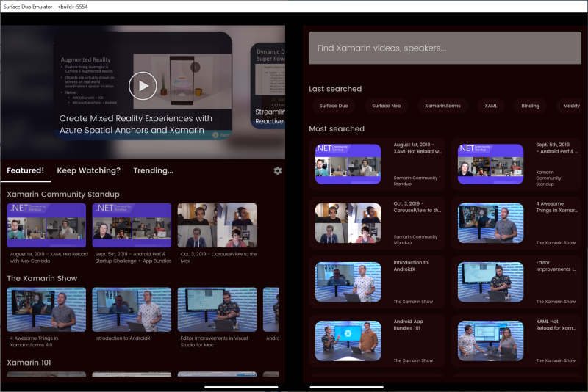Open XAML Hot Reload for Xamarin result
Viewport: 588px width, 392px height.
coord(520,342)
